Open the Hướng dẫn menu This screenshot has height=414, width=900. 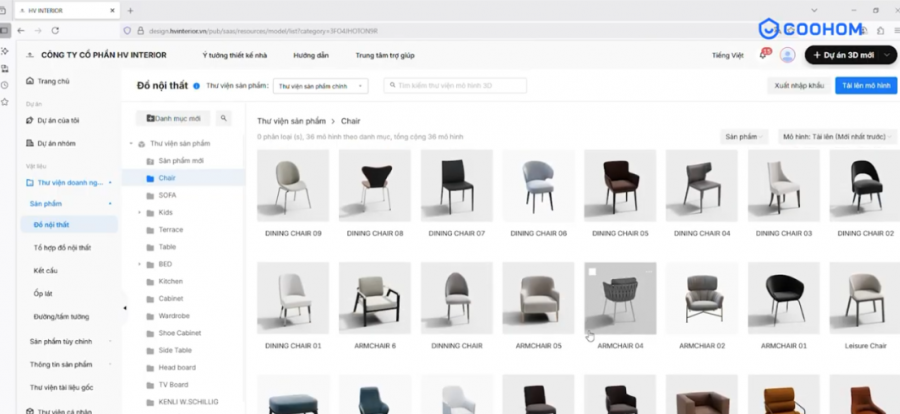pyautogui.click(x=311, y=55)
